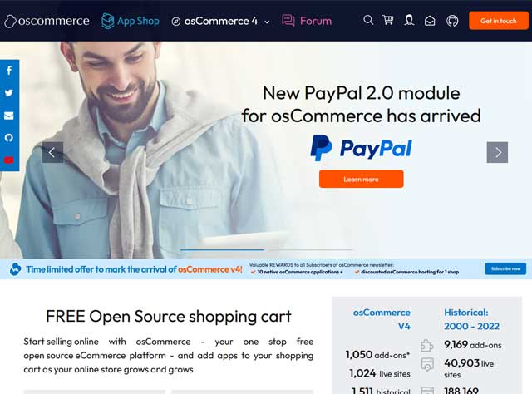Screen dimensions: 532x394
Task: Click Learn more under PayPal logo
Action: click(361, 179)
